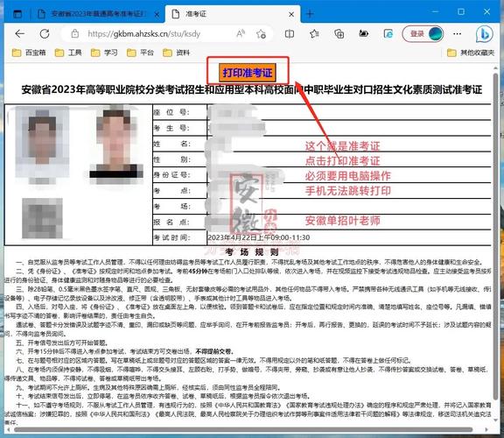Screen dimensions: 504x438
Task: Maximize the browser window
Action: click(x=461, y=12)
